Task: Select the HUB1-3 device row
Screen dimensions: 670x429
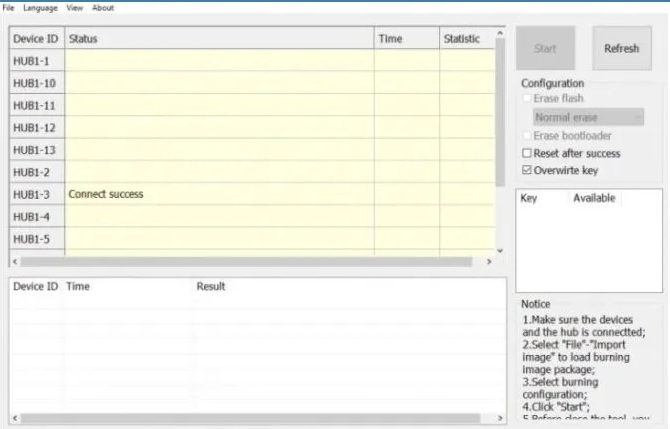Action: coord(252,194)
